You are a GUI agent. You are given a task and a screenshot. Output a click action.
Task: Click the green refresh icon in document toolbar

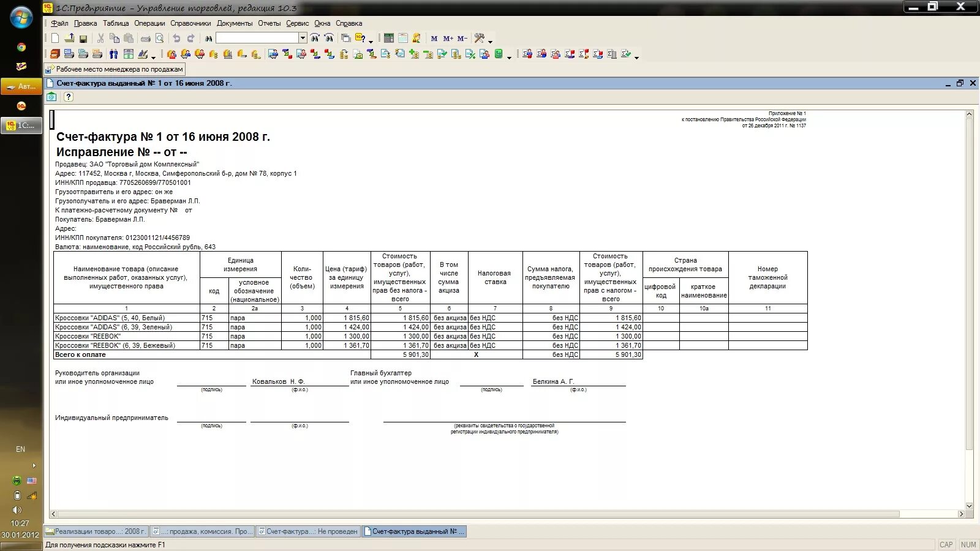click(x=52, y=97)
